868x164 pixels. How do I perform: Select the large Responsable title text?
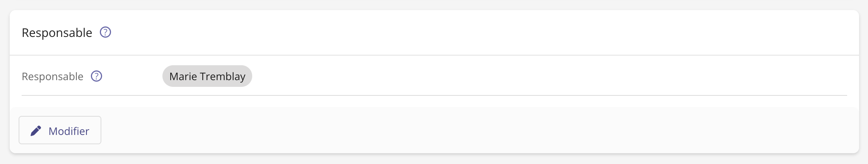point(57,33)
